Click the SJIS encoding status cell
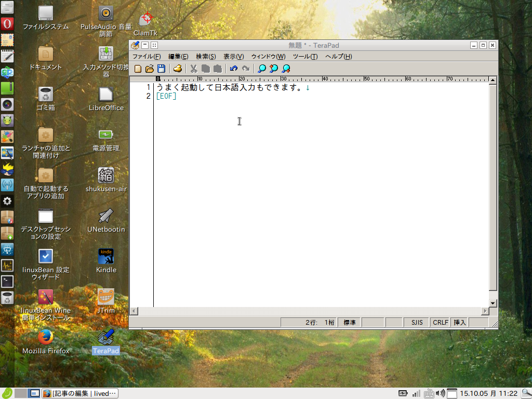This screenshot has width=532, height=399. click(x=417, y=322)
